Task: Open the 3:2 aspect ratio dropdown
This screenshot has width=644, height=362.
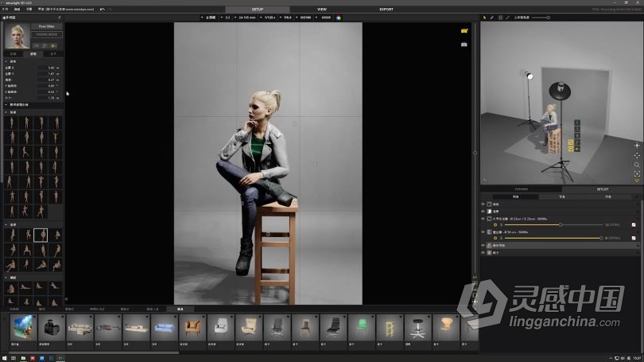Action: (x=226, y=18)
